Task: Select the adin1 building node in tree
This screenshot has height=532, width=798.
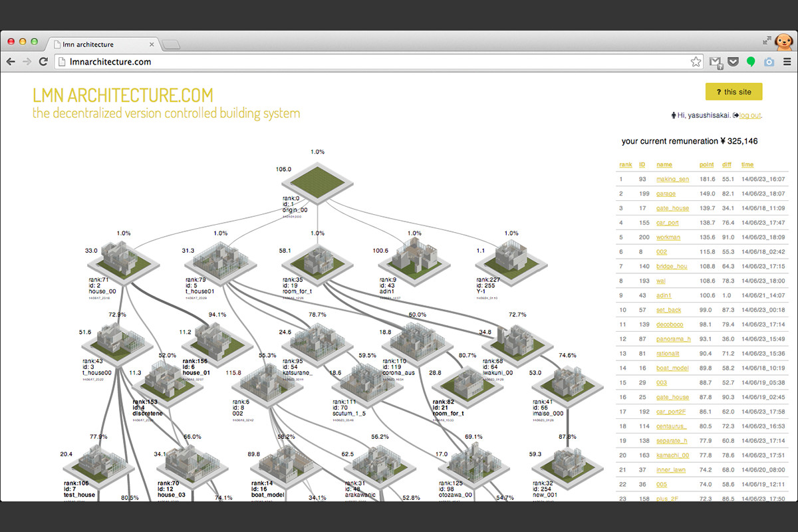Action: click(414, 261)
